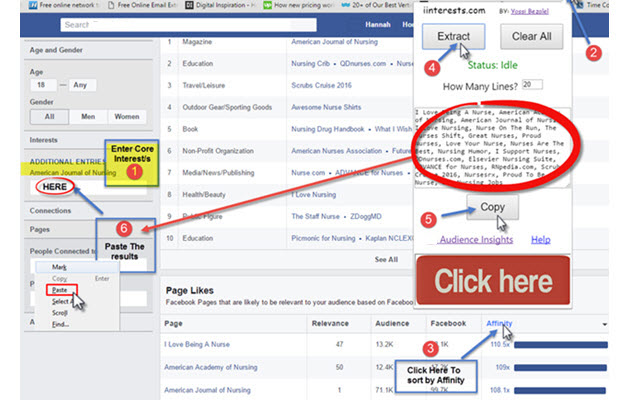Click the Extract button

click(453, 36)
